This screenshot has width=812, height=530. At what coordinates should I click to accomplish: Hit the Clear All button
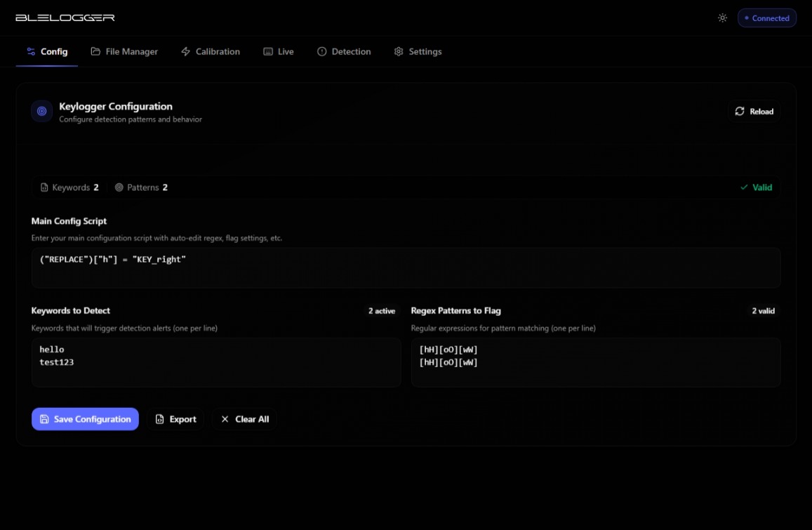(x=244, y=419)
